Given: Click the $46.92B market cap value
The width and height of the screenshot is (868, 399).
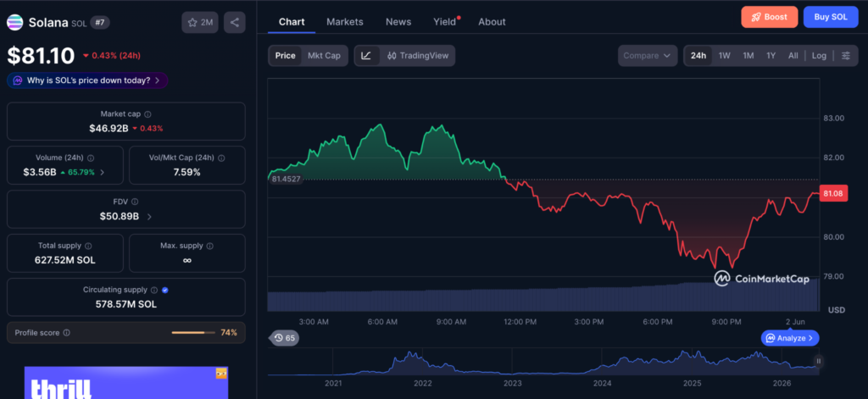Looking at the screenshot, I should point(108,129).
